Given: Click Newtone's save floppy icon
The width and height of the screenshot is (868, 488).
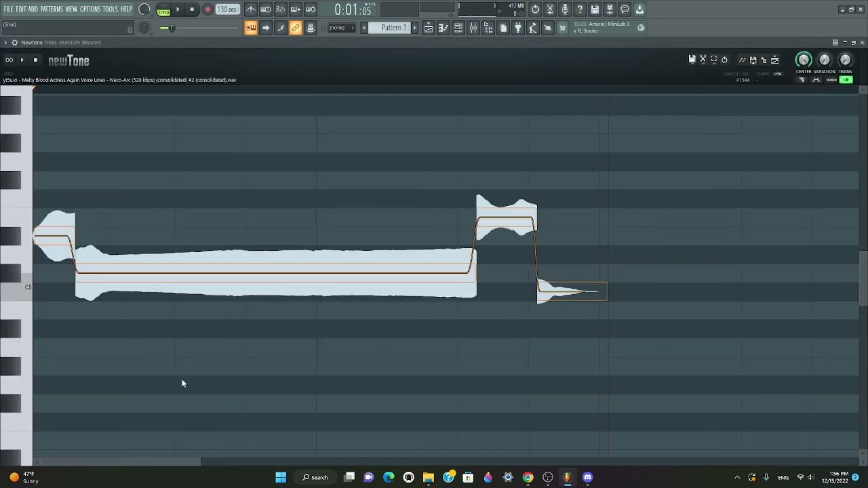Looking at the screenshot, I should (x=692, y=60).
